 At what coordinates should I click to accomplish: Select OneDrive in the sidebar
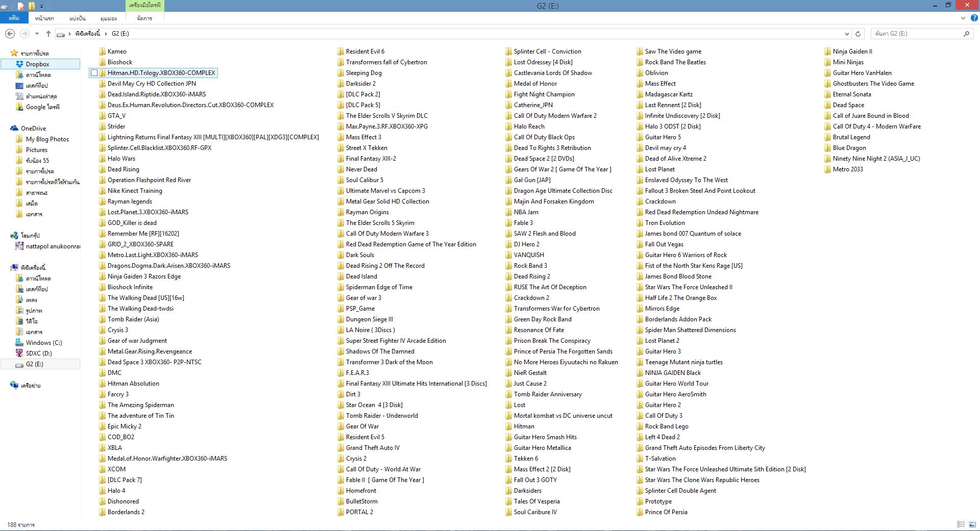point(33,129)
